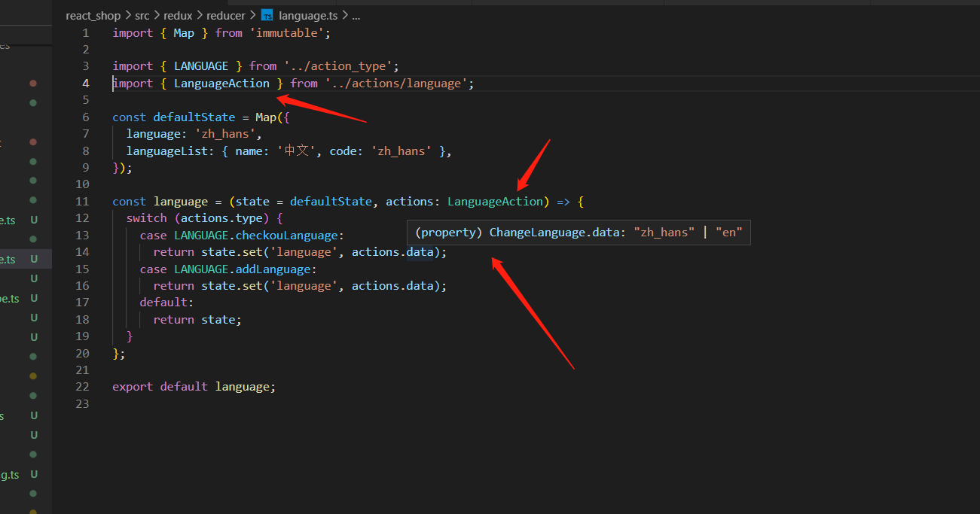This screenshot has width=980, height=514.
Task: Click the arrow => on line 11
Action: click(563, 202)
